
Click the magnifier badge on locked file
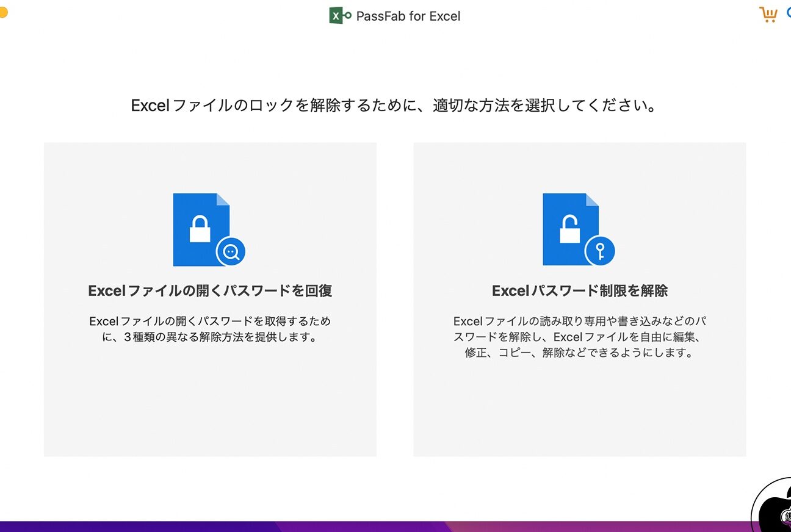click(x=231, y=251)
